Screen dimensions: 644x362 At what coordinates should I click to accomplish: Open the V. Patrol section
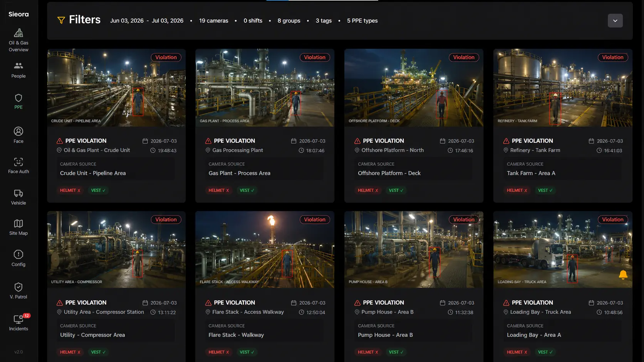point(18,291)
